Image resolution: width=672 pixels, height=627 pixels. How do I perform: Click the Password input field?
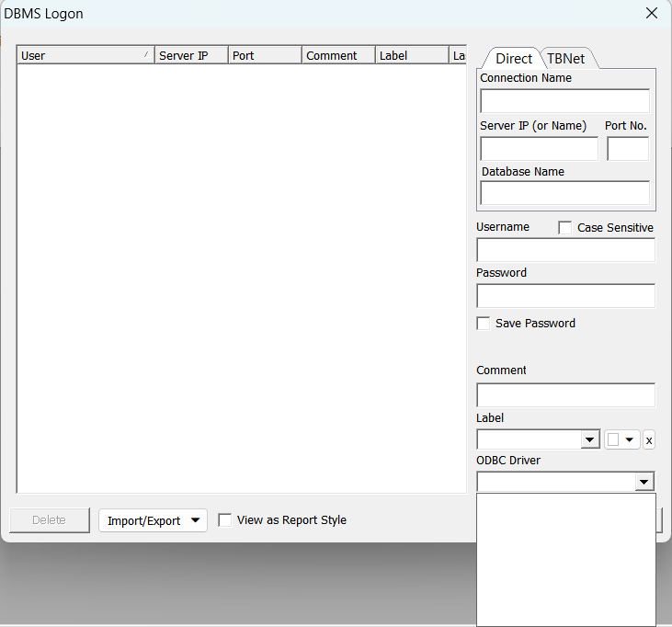tap(565, 296)
